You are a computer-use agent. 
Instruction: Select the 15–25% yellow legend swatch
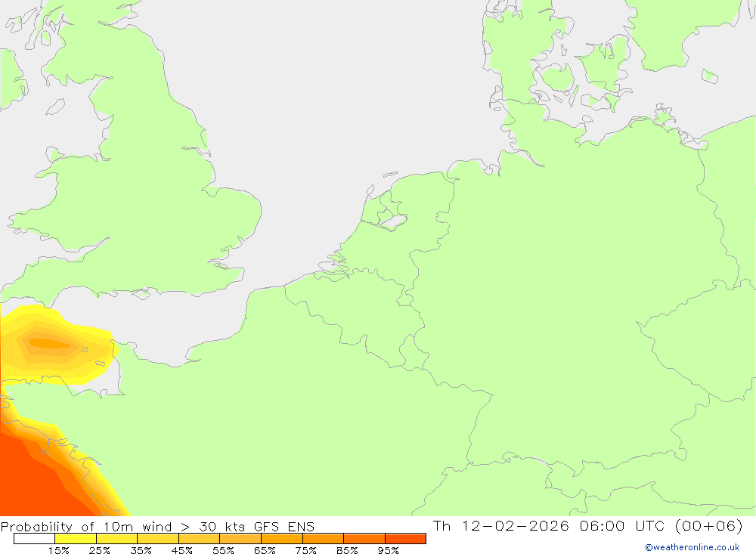[x=76, y=539]
